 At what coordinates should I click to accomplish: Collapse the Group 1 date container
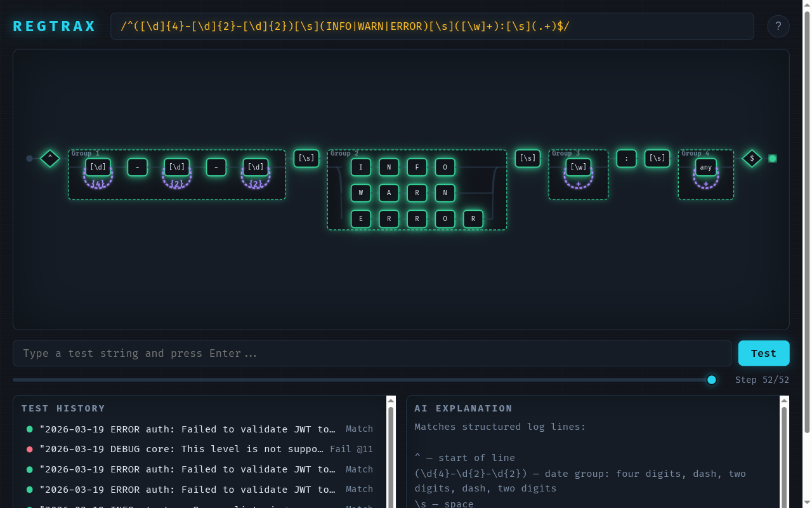coord(84,153)
